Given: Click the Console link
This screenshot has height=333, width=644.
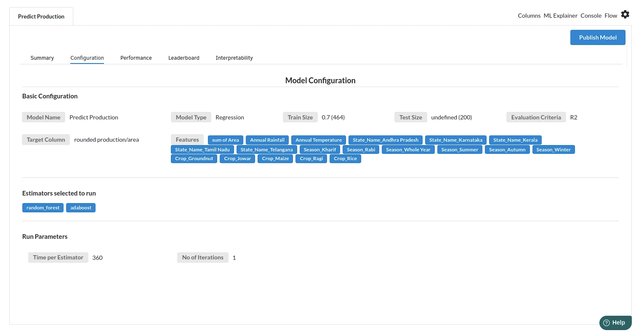Looking at the screenshot, I should click(x=591, y=16).
